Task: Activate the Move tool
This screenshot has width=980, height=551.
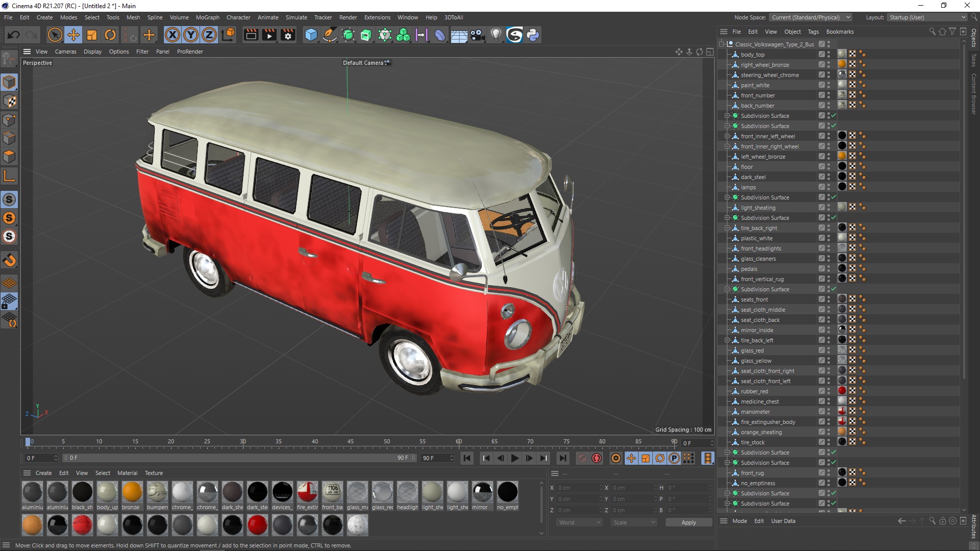Action: tap(73, 35)
